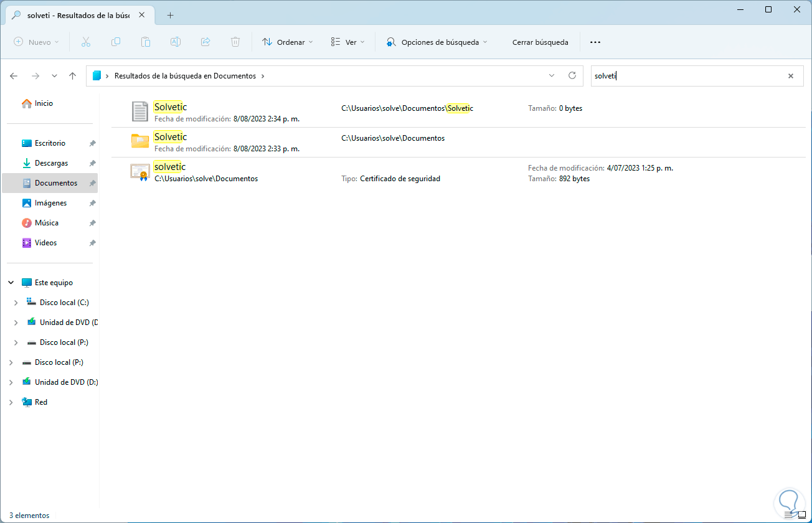Click '3 elementos' in the status bar
The width and height of the screenshot is (812, 523).
tap(29, 516)
